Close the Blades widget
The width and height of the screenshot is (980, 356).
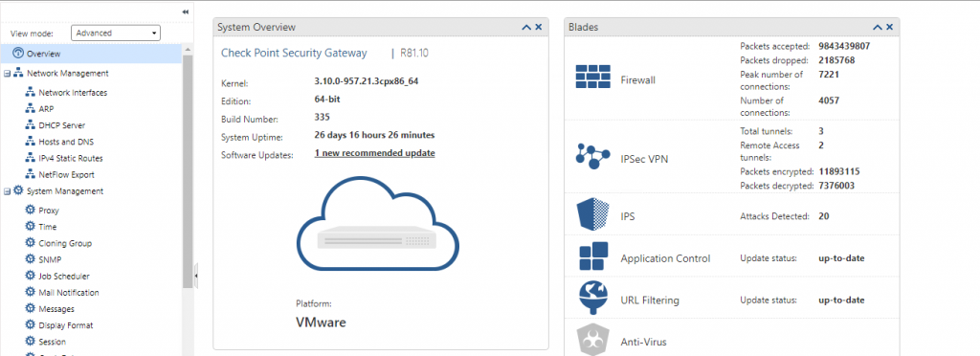pyautogui.click(x=889, y=27)
